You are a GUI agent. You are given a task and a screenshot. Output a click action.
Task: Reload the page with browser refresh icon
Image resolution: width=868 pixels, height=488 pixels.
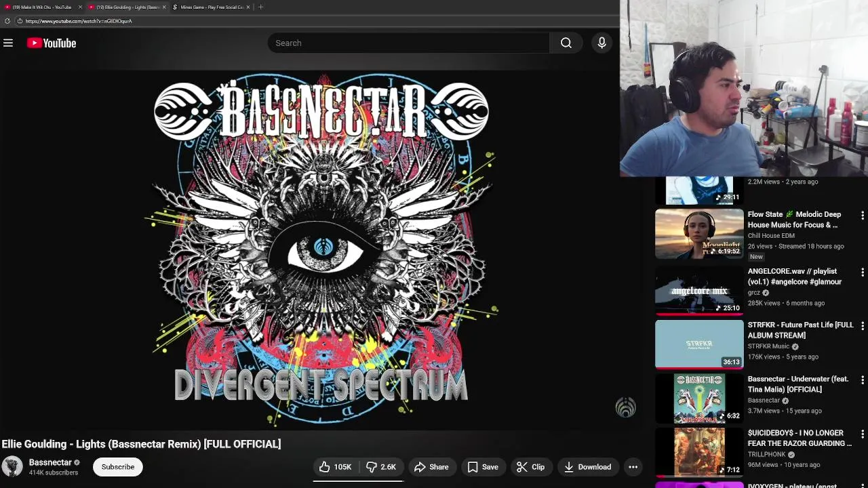[7, 21]
